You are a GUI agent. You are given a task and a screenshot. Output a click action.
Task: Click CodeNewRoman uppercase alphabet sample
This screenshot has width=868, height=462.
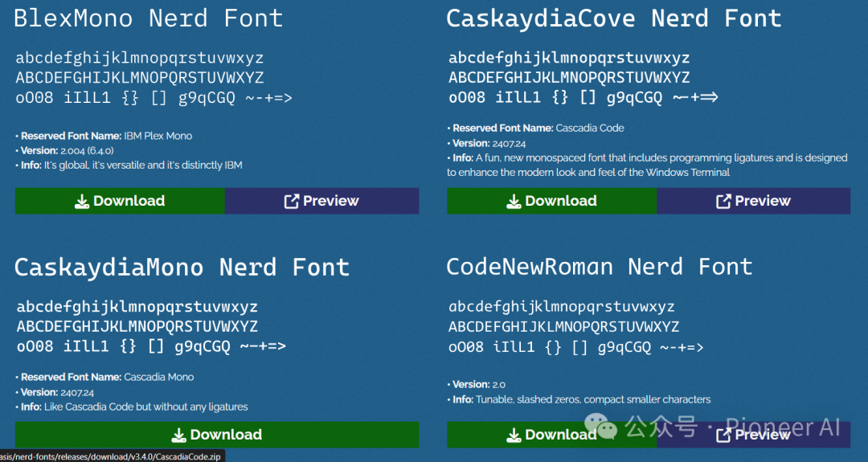pos(564,326)
